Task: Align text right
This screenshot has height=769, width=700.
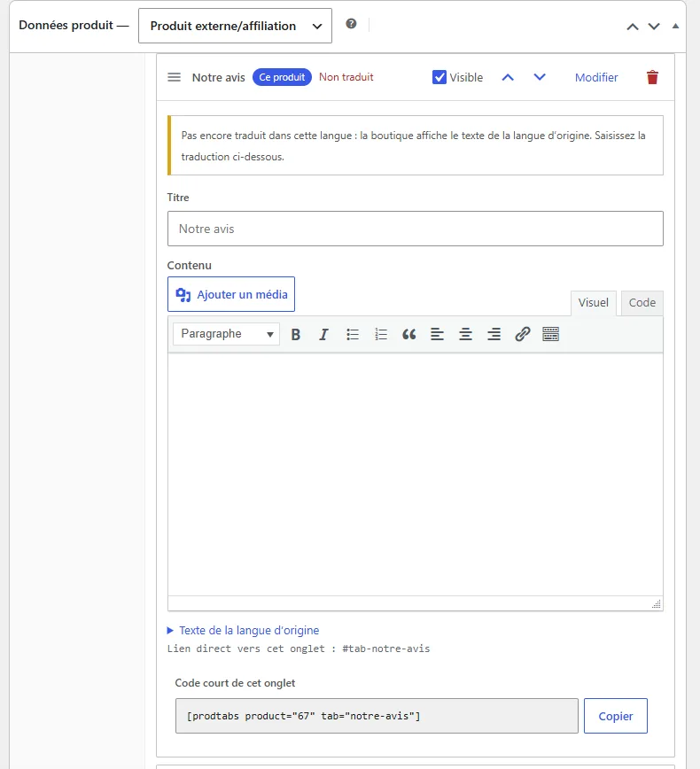Action: tap(494, 335)
